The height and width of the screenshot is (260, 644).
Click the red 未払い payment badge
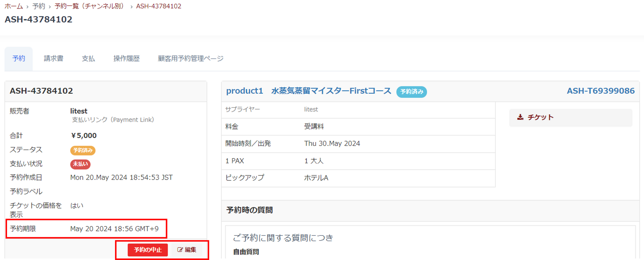pos(80,164)
